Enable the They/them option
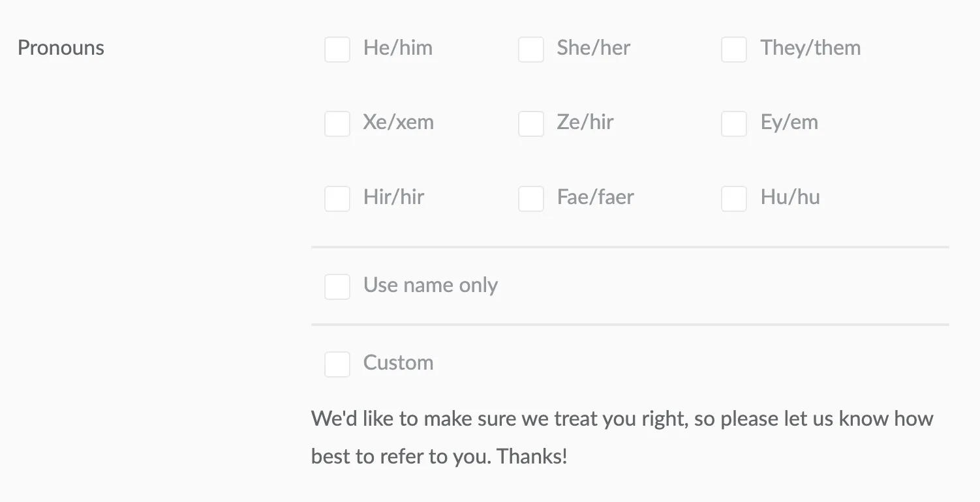The height and width of the screenshot is (502, 980). click(734, 49)
